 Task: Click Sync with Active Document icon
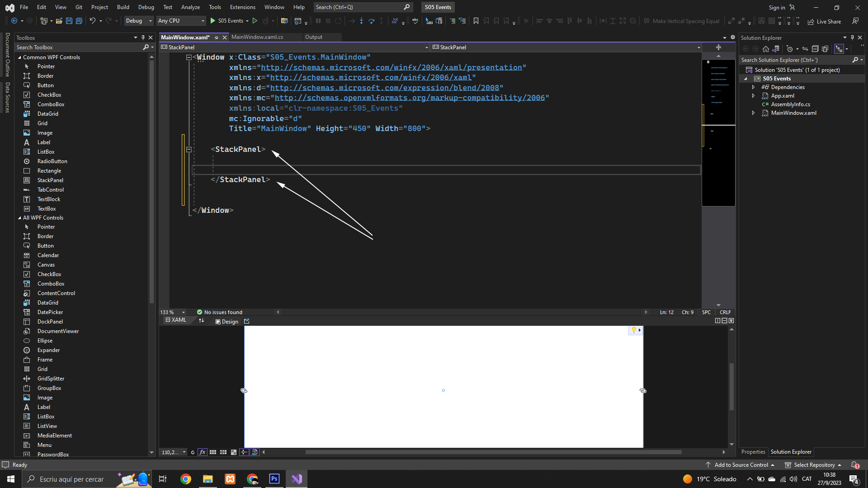pyautogui.click(x=805, y=49)
